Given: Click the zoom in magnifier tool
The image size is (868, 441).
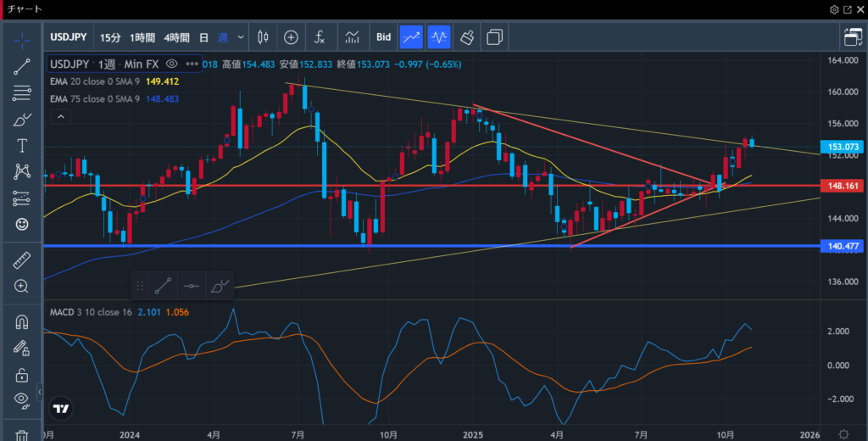Looking at the screenshot, I should 22,287.
